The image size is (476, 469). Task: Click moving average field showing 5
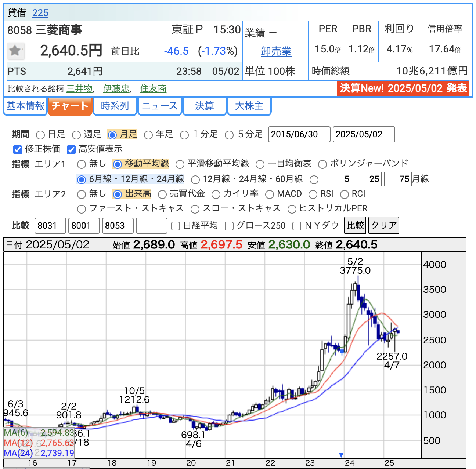point(338,179)
